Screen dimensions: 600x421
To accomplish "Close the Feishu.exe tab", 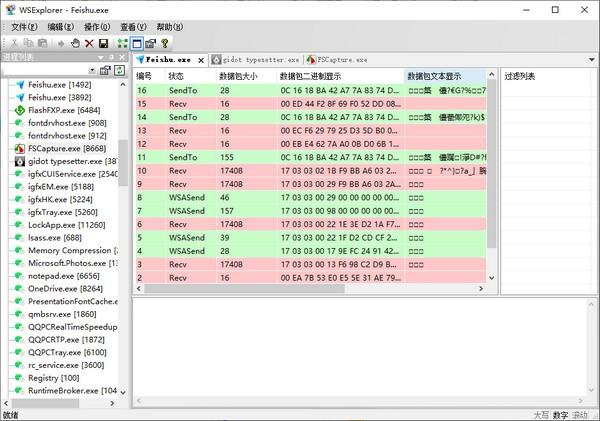I will [201, 60].
